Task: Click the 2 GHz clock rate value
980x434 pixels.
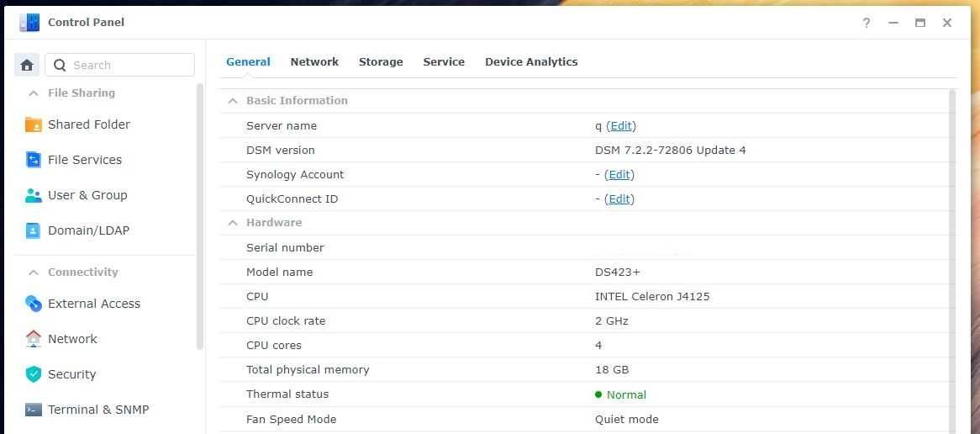Action: (x=611, y=320)
